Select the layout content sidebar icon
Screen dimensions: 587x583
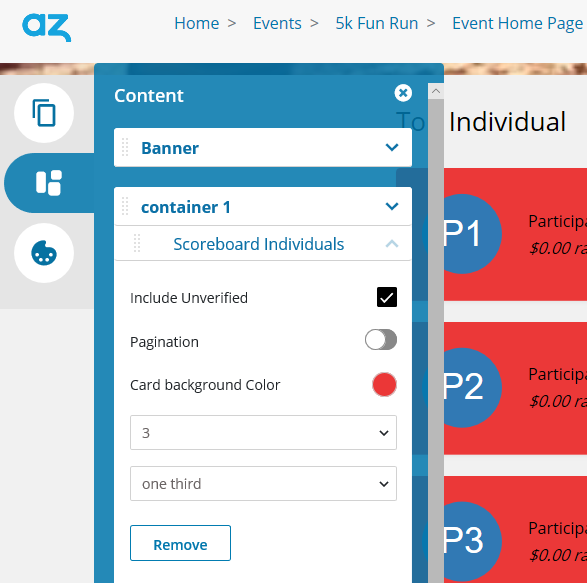click(x=49, y=183)
